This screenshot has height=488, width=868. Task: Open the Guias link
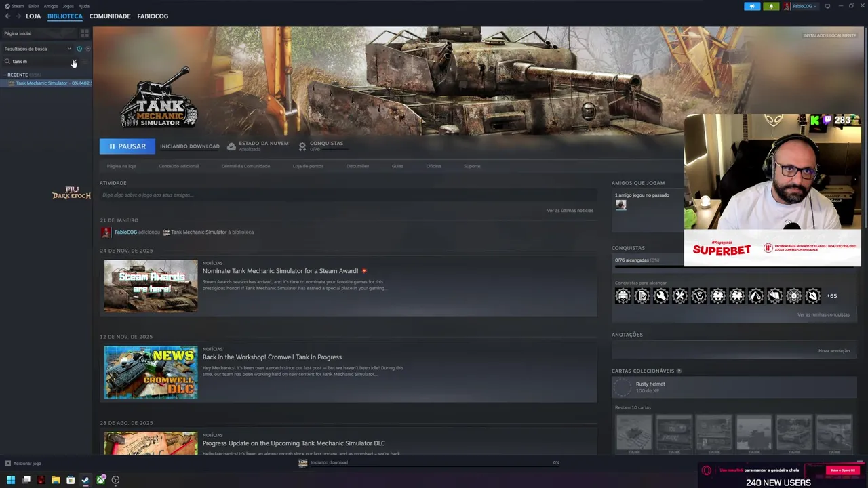click(x=397, y=166)
